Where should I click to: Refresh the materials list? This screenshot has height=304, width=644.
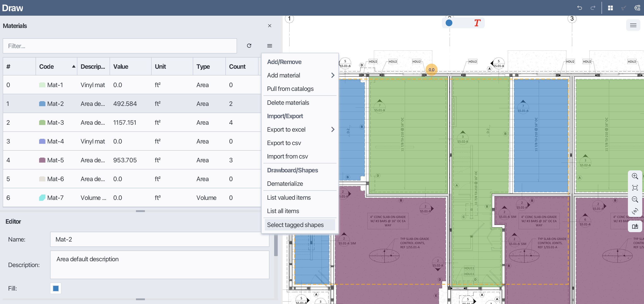(249, 45)
